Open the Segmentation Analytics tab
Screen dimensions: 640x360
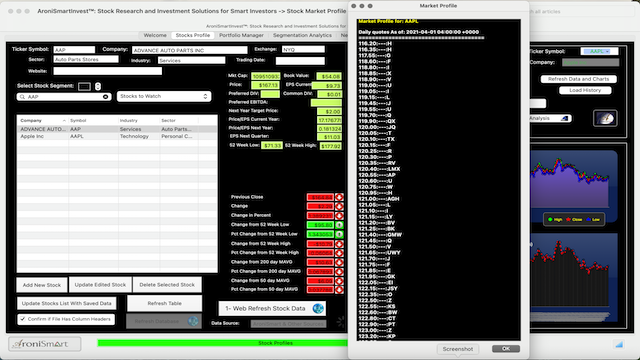pos(302,36)
